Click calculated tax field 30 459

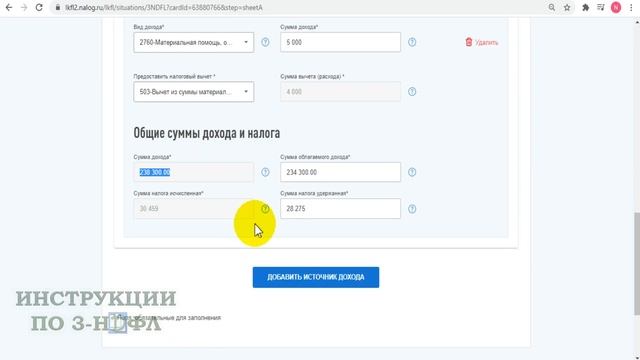193,209
